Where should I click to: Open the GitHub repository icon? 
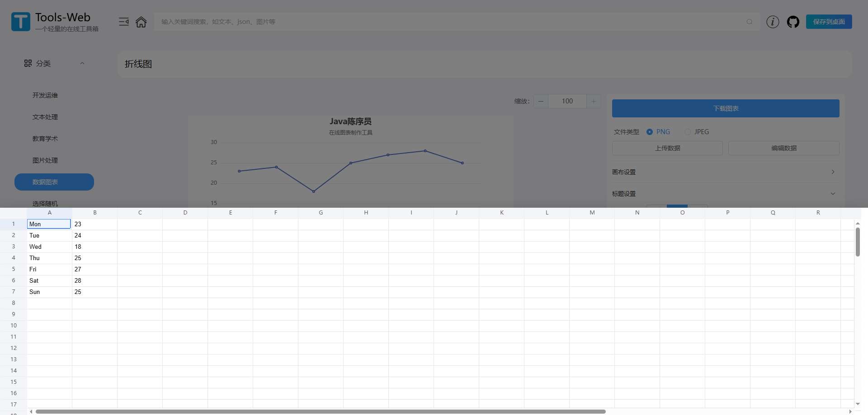(x=793, y=22)
